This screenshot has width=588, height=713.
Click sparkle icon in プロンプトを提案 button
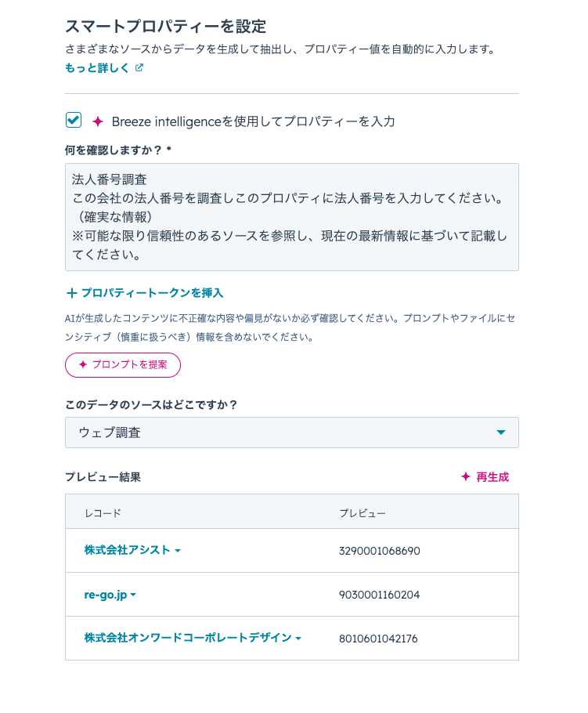(83, 365)
